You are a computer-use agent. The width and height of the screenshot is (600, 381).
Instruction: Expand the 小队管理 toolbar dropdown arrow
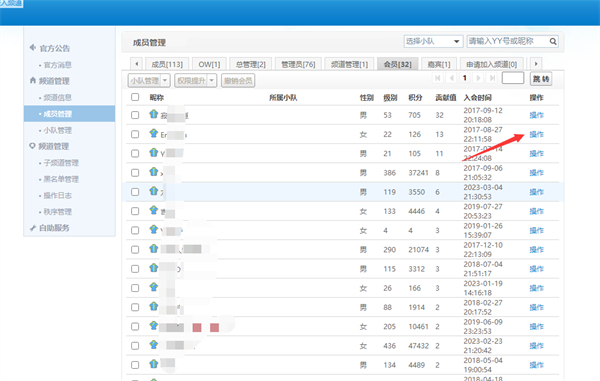pyautogui.click(x=165, y=80)
